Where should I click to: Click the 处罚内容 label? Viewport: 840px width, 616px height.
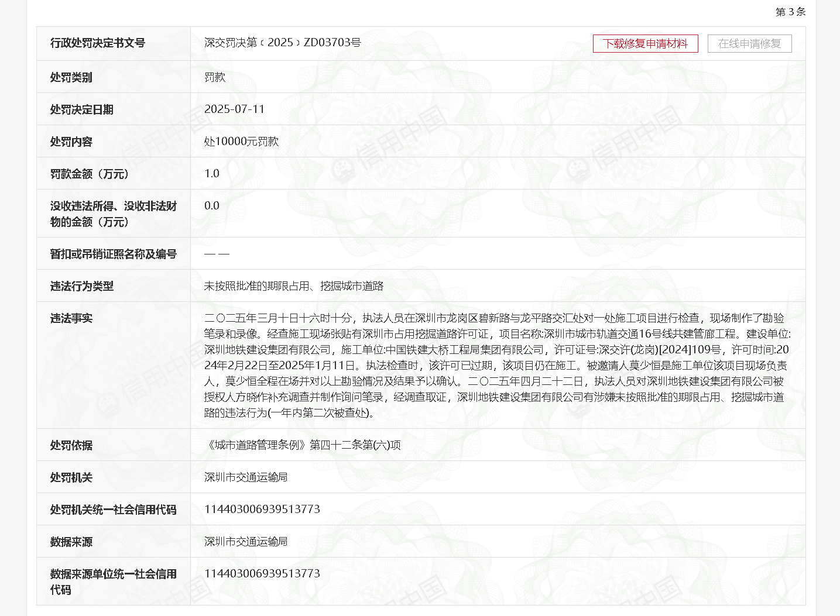[x=71, y=142]
